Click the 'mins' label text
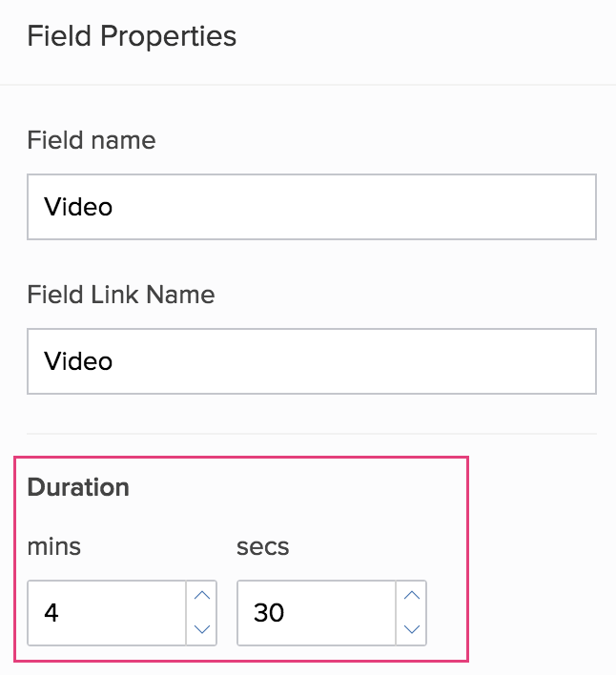The image size is (616, 675). pos(54,547)
